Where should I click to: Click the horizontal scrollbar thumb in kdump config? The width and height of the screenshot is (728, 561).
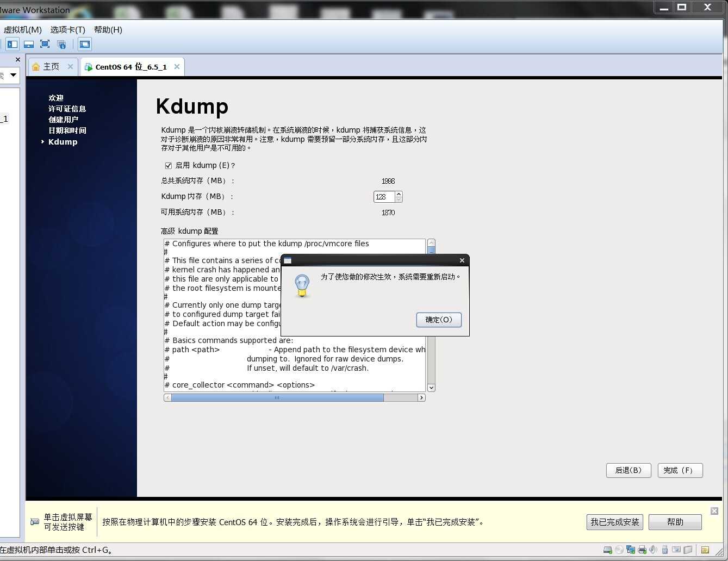point(277,397)
